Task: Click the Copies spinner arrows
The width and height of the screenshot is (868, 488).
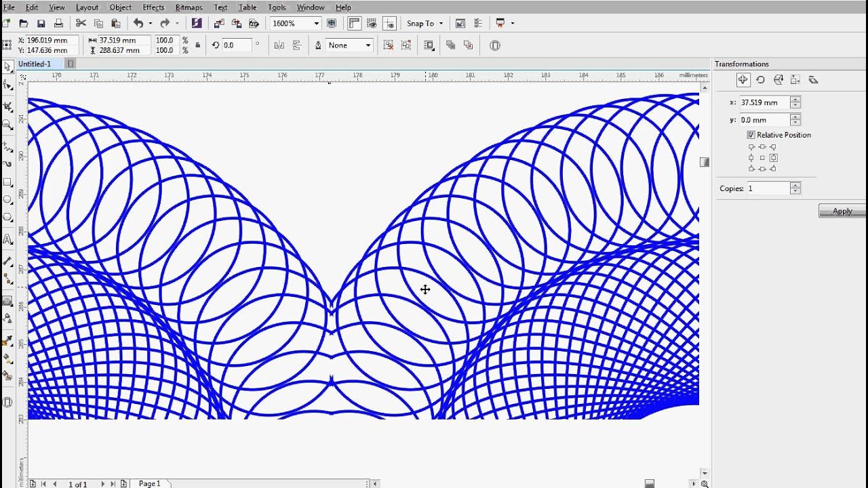Action: coord(795,188)
